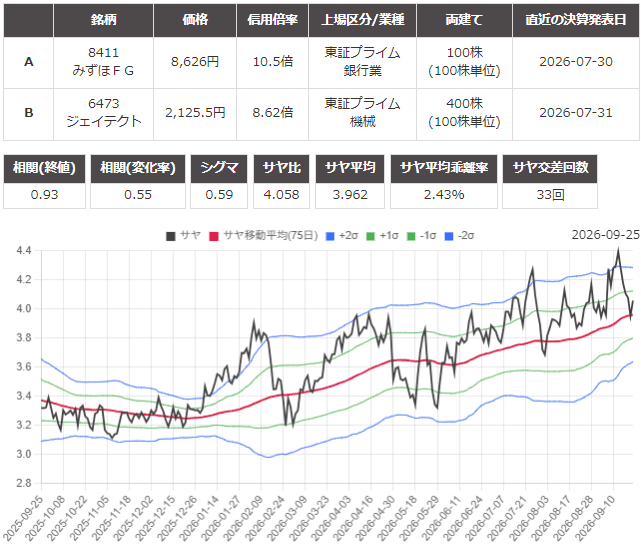This screenshot has height=554, width=641.
Task: Click the correlation value 0.93
Action: click(45, 195)
